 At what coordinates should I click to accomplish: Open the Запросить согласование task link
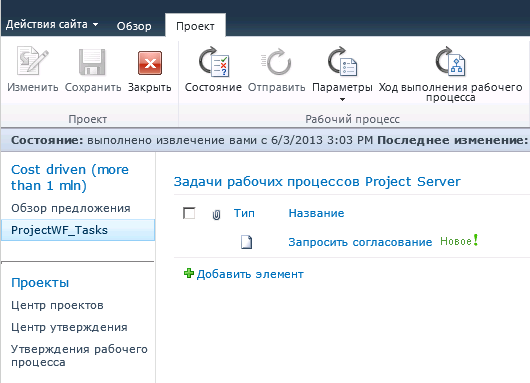[360, 242]
